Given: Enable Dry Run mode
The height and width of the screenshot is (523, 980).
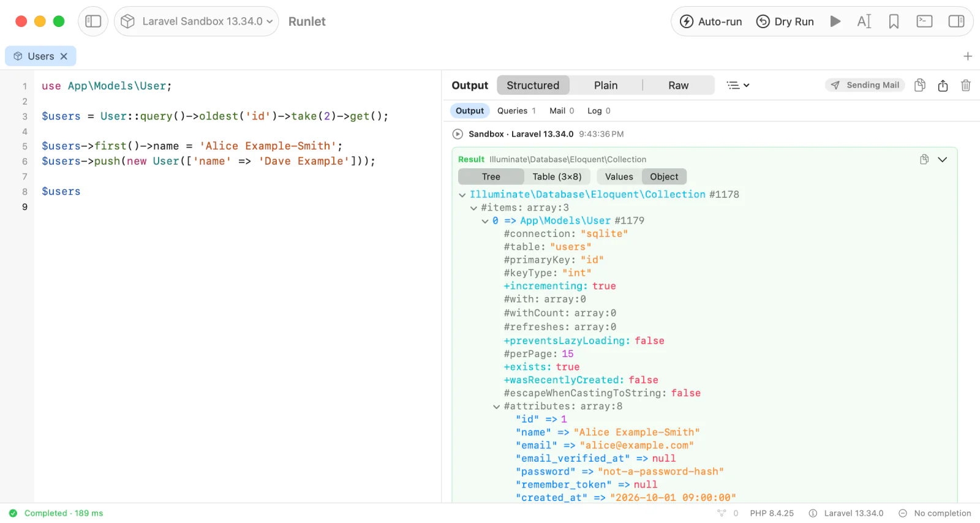Looking at the screenshot, I should coord(785,21).
